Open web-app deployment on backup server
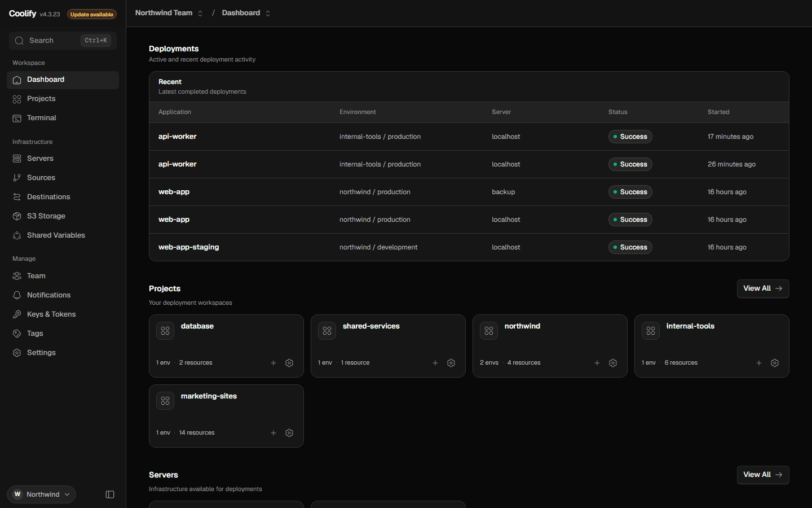The width and height of the screenshot is (812, 508). pos(469,192)
